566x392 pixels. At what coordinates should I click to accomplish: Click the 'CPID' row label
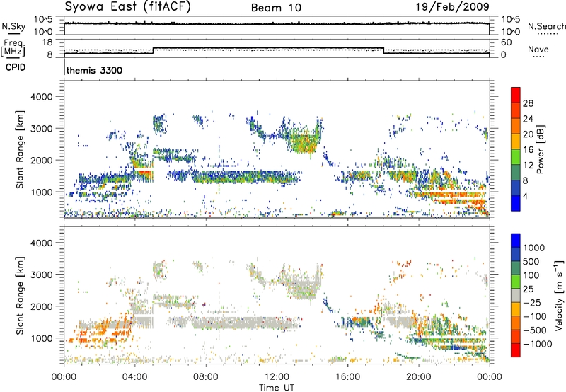click(x=16, y=67)
